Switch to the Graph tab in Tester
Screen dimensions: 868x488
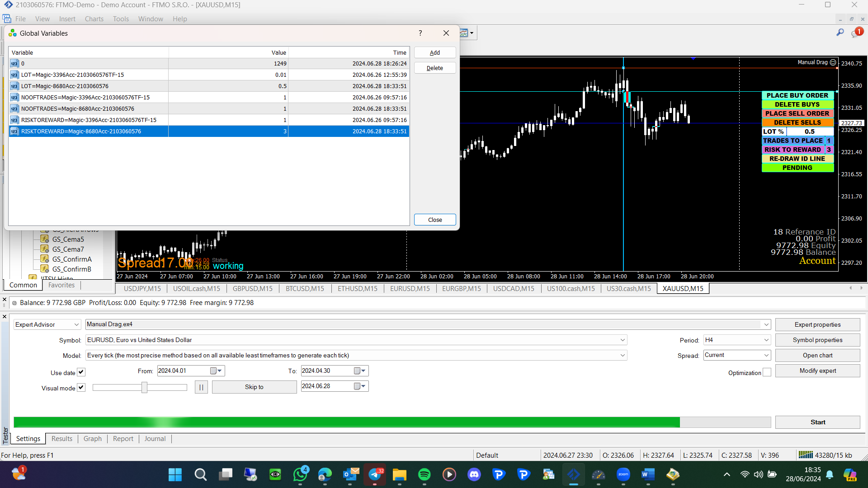(x=93, y=439)
